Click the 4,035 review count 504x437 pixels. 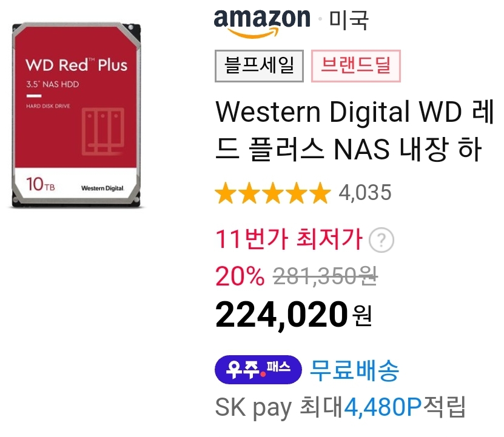365,193
